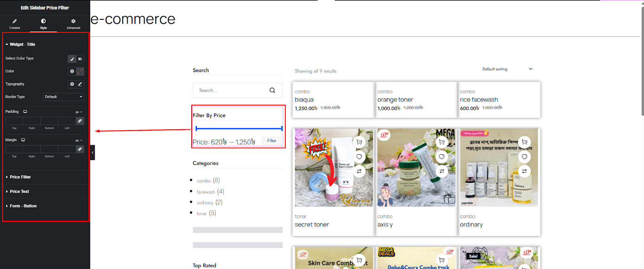644x269 pixels.
Task: Change Margin responsive device icon
Action: click(23, 140)
